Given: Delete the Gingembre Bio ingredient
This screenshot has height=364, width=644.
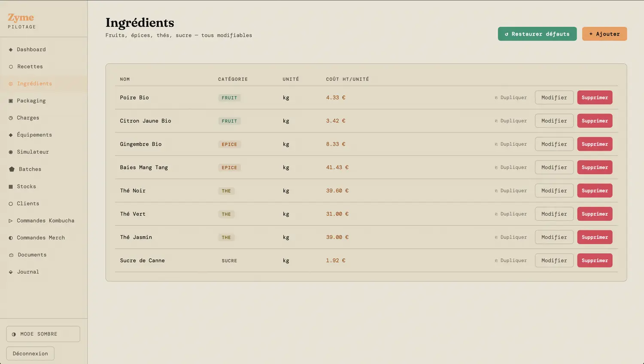Looking at the screenshot, I should click(595, 144).
